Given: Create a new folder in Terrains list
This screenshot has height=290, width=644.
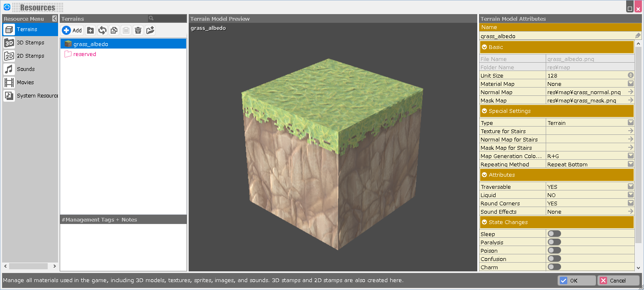Looking at the screenshot, I should coord(90,30).
